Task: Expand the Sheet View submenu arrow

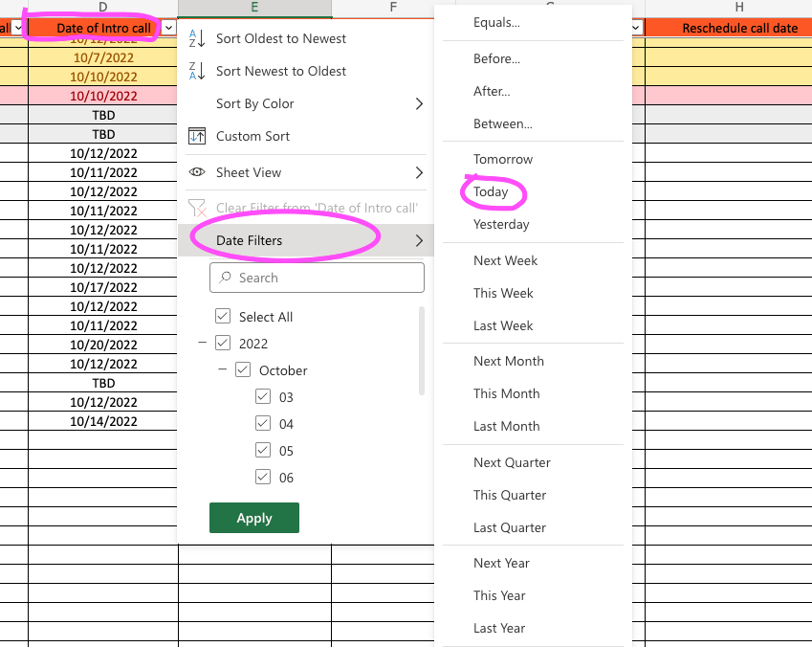Action: [419, 172]
